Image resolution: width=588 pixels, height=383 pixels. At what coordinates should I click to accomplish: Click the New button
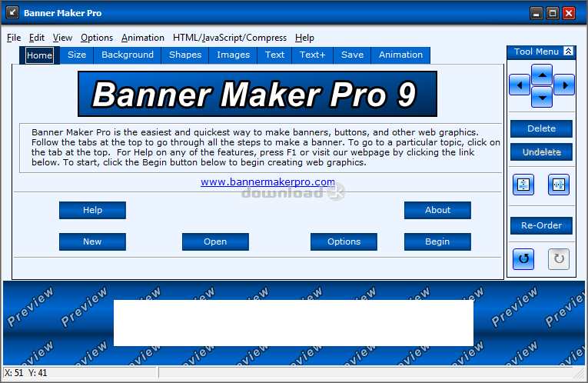[93, 241]
